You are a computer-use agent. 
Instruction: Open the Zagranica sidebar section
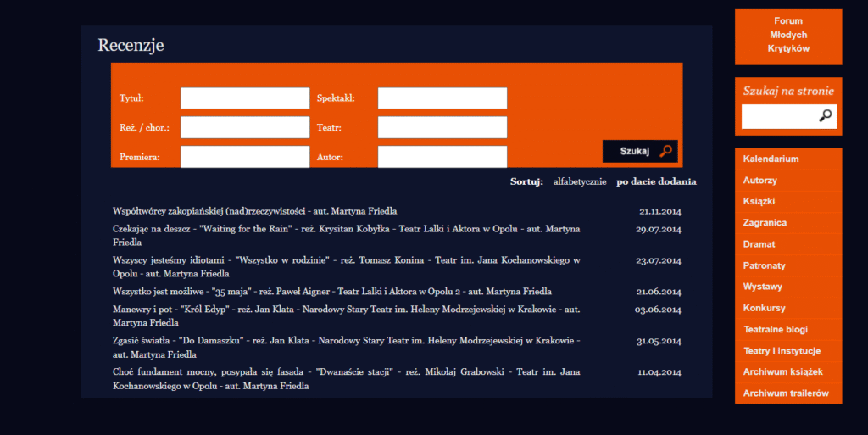(765, 223)
